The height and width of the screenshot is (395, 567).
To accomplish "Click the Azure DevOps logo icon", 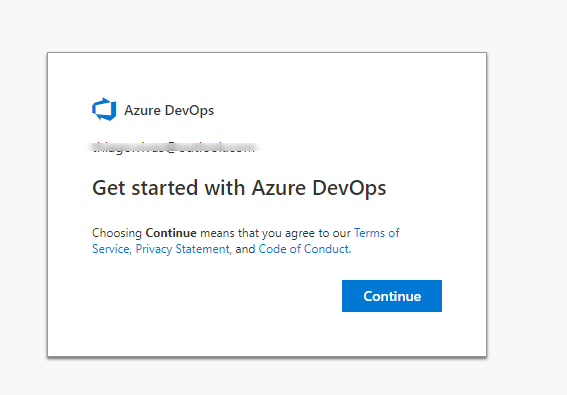I will coord(104,109).
